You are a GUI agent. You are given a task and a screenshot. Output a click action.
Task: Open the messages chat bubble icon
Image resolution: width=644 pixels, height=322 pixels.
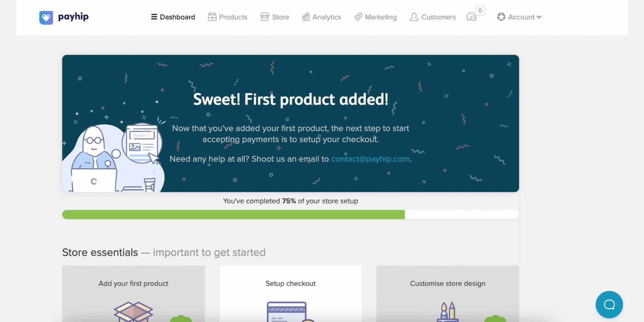point(471,17)
